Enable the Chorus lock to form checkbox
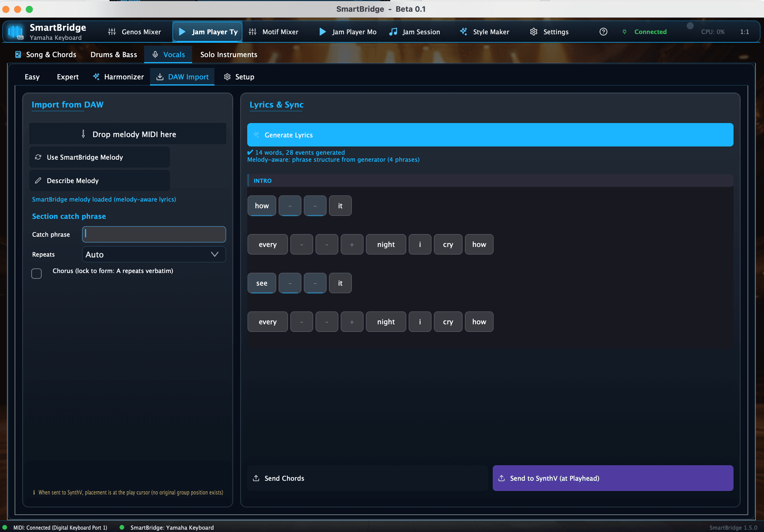The height and width of the screenshot is (532, 764). 37,274
